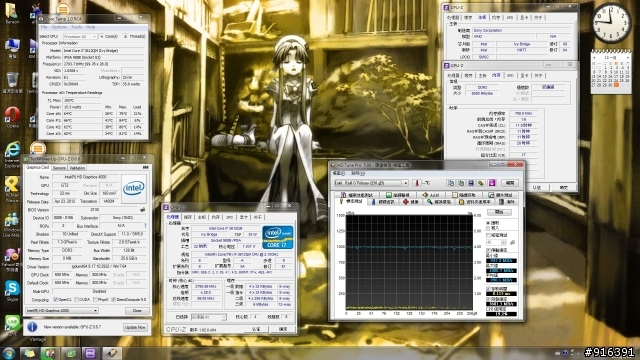This screenshot has height=360, width=640.
Task: Open Core Temp Options menu
Action: pyautogui.click(x=59, y=27)
